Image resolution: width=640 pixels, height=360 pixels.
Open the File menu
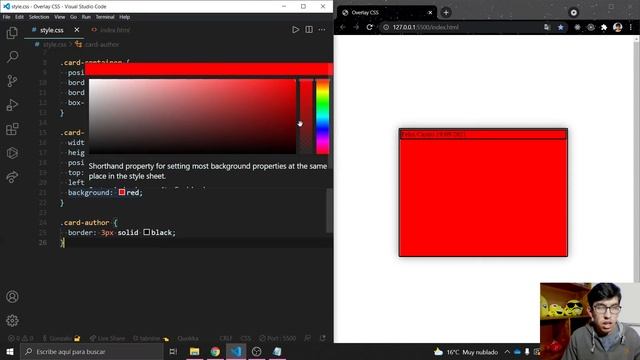click(7, 17)
